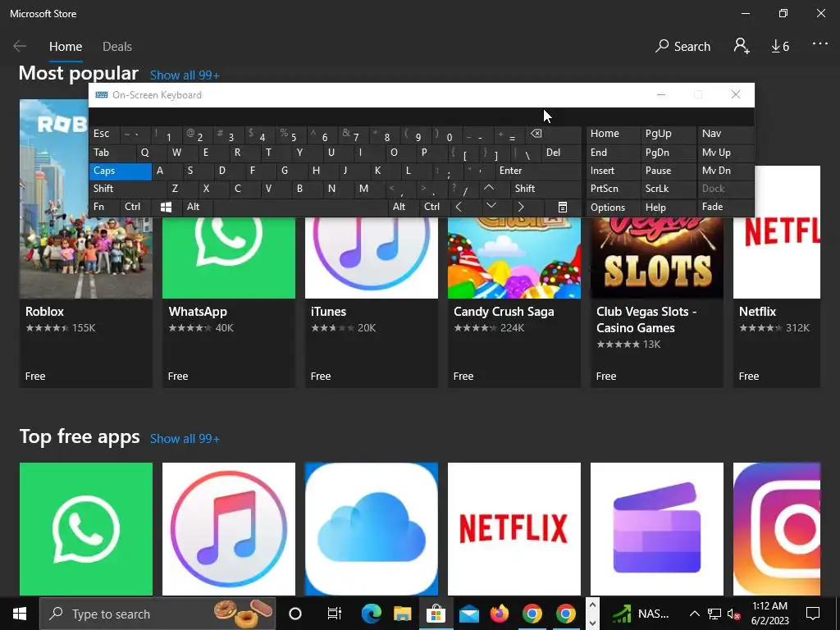Open the NASDAQ stock widget in taskbar
This screenshot has width=840, height=630.
(641, 614)
